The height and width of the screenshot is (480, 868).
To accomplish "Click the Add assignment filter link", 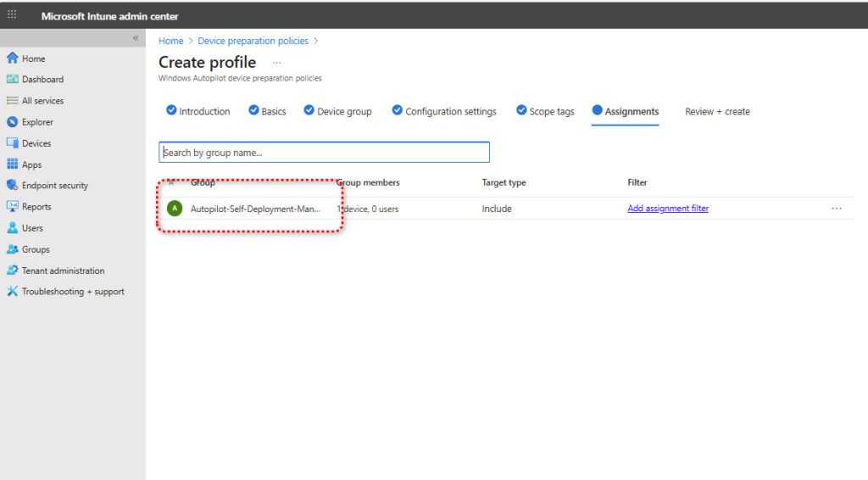I will pyautogui.click(x=668, y=209).
